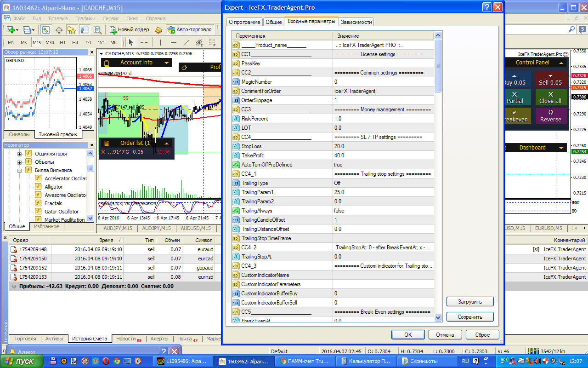The height and width of the screenshot is (368, 588).
Task: Select the M15 timeframe button
Action: click(x=37, y=42)
